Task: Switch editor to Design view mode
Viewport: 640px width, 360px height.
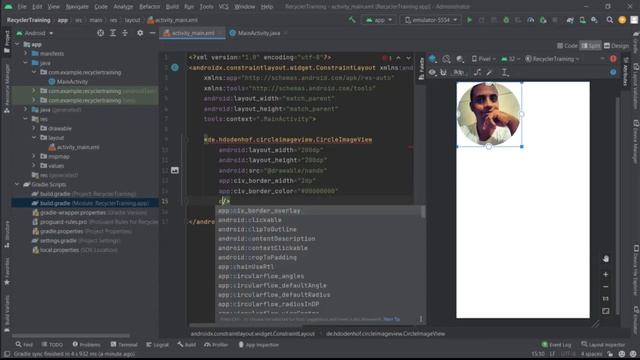Action: [616, 46]
